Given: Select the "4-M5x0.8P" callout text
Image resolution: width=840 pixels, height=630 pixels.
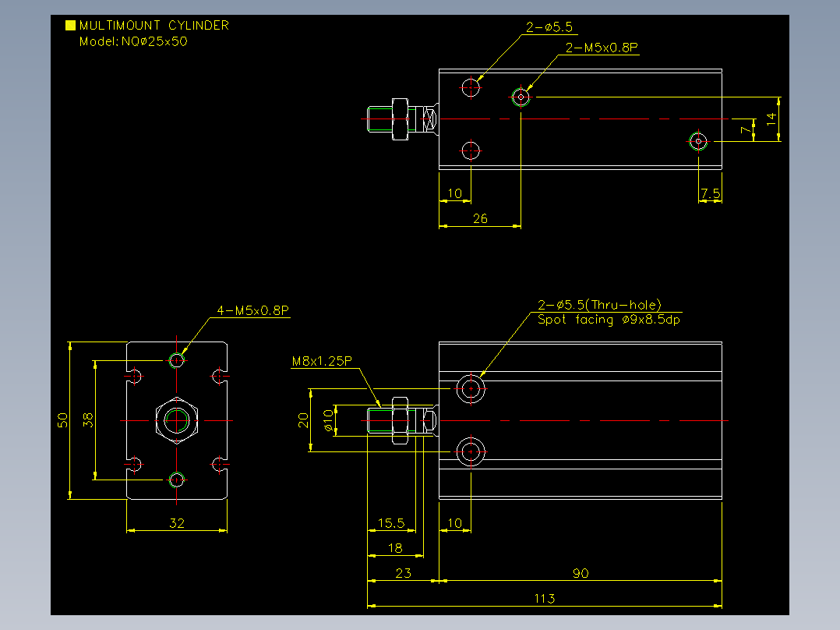Looking at the screenshot, I should (252, 310).
